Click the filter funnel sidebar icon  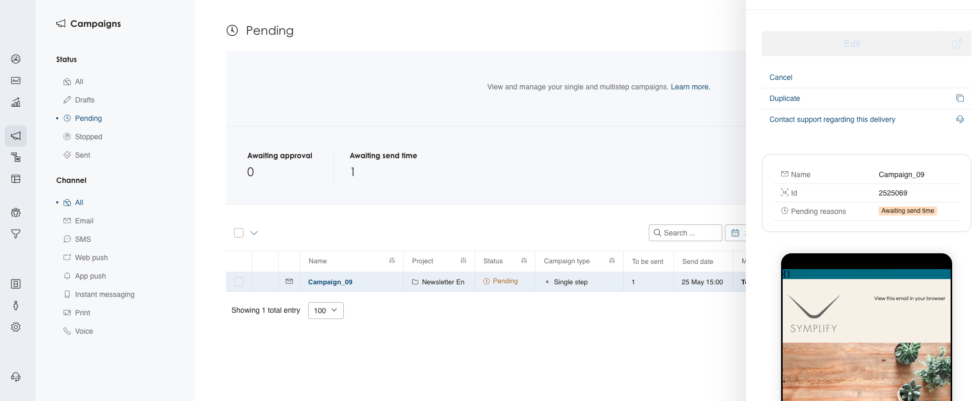click(x=16, y=234)
